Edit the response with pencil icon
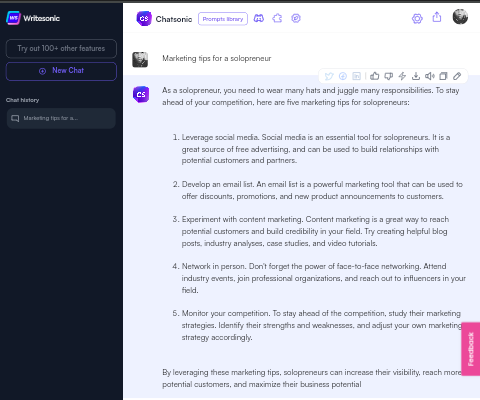480x400 pixels. [457, 76]
